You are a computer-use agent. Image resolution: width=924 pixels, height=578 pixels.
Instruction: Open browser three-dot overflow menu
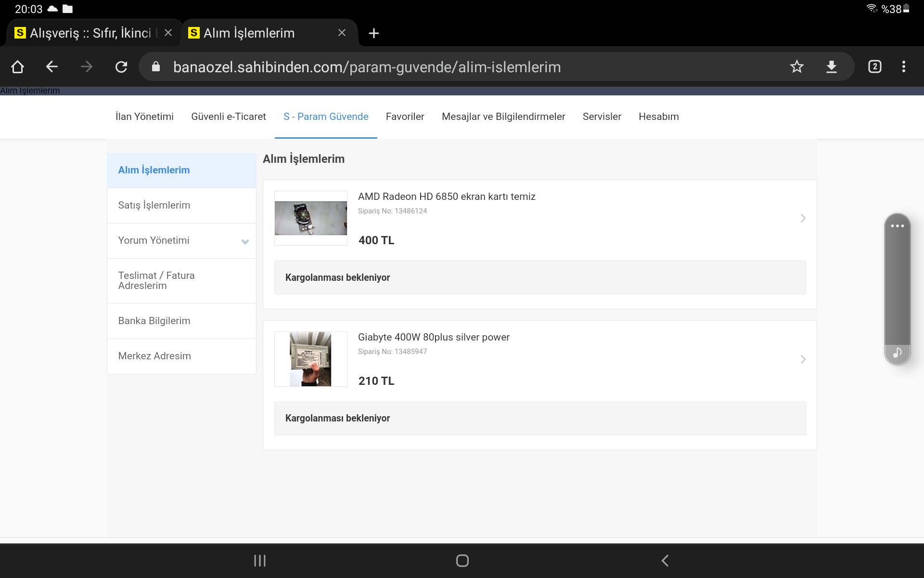(903, 67)
